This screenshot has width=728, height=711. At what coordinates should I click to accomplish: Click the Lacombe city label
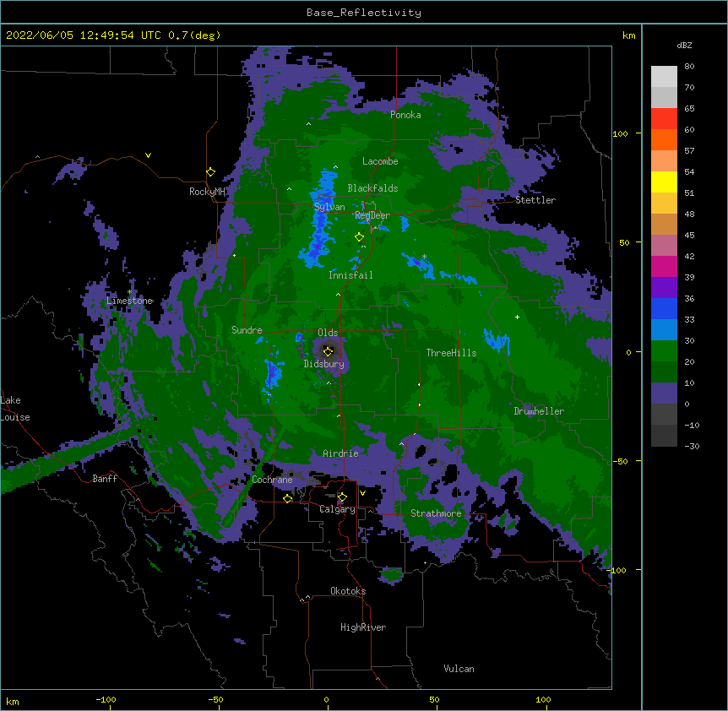pos(380,161)
